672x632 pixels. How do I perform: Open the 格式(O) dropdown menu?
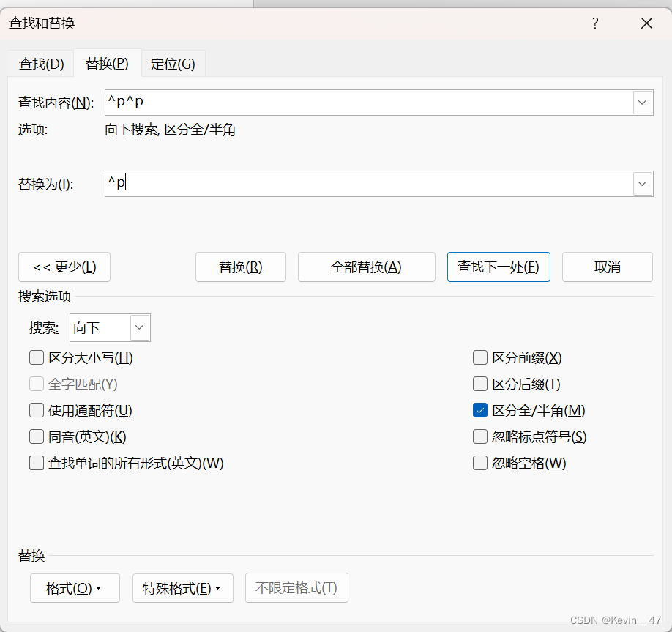coord(75,588)
